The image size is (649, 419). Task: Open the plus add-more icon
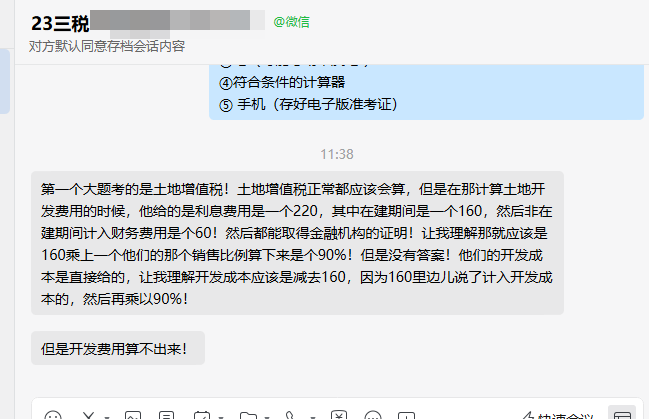(406, 416)
